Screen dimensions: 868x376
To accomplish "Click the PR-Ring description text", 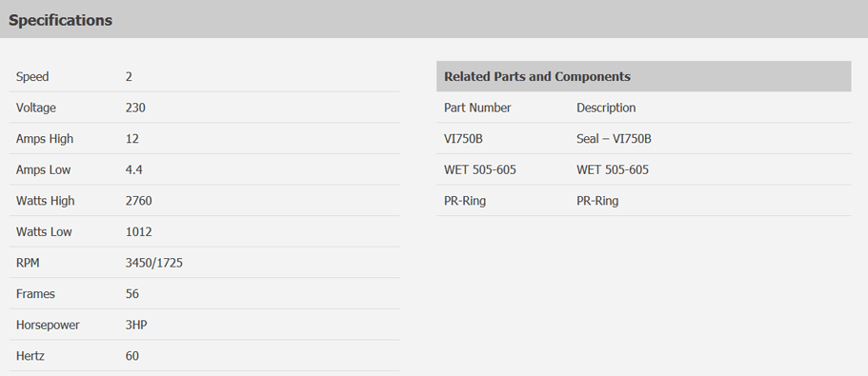I will point(597,201).
